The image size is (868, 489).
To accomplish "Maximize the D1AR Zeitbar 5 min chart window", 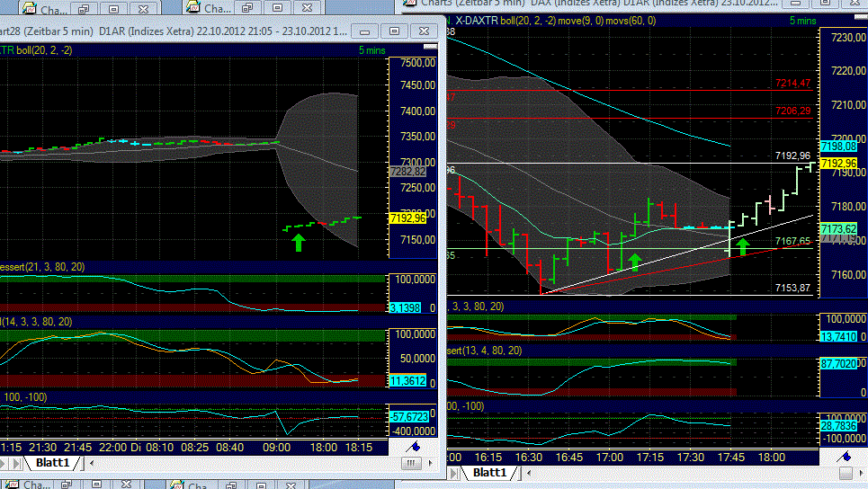I will pyautogui.click(x=394, y=31).
